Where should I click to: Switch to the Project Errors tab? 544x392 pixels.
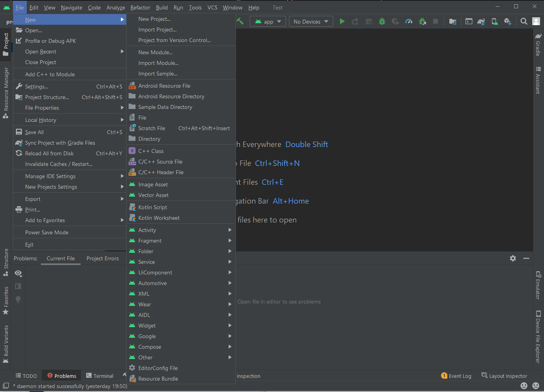[103, 258]
